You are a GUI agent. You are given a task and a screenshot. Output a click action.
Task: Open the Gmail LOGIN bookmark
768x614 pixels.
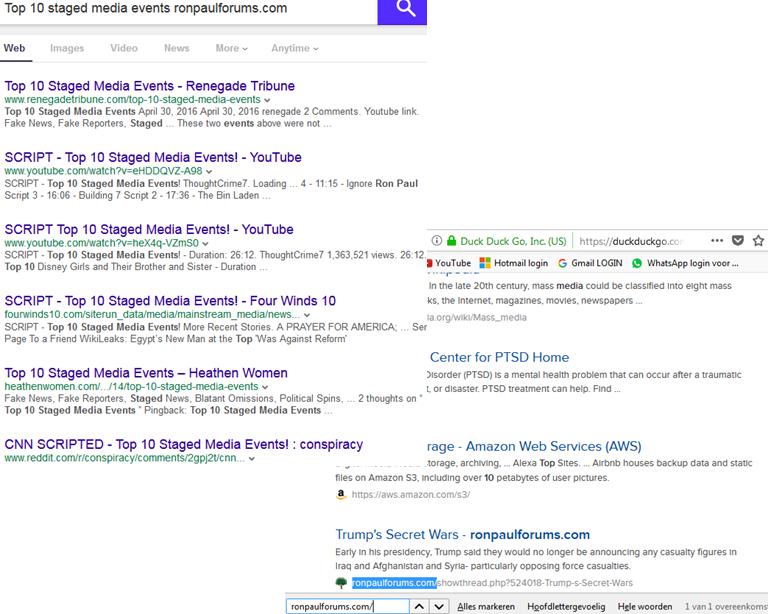[x=590, y=263]
